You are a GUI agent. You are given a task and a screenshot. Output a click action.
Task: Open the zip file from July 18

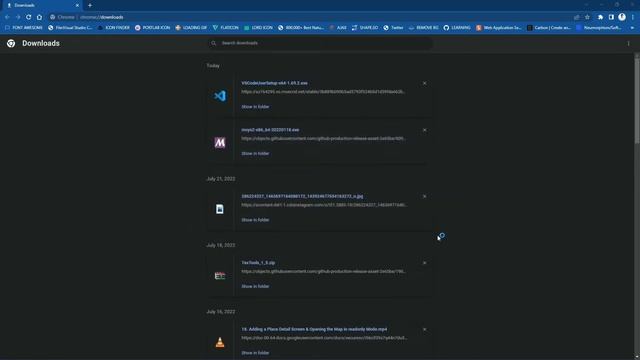pos(258,263)
